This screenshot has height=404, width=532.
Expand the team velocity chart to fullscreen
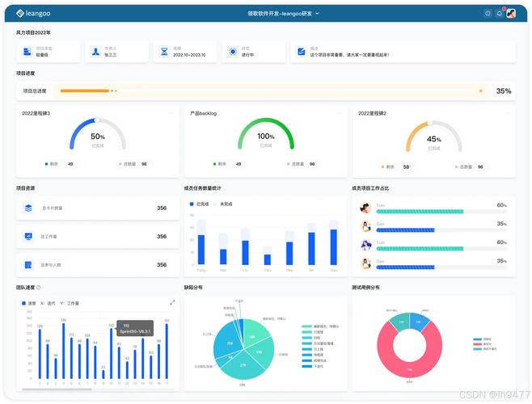coord(171,303)
